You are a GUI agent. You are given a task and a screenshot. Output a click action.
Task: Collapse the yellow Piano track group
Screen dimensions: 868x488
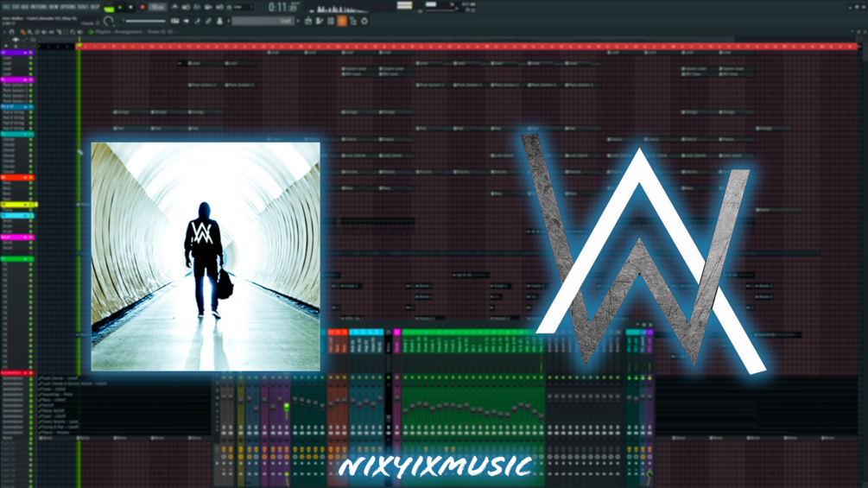click(x=25, y=205)
